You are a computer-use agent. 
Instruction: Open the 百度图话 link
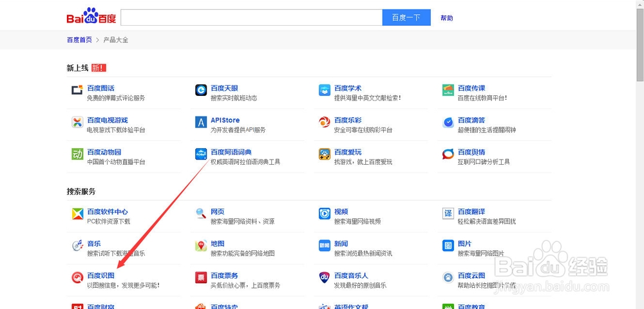(x=100, y=88)
